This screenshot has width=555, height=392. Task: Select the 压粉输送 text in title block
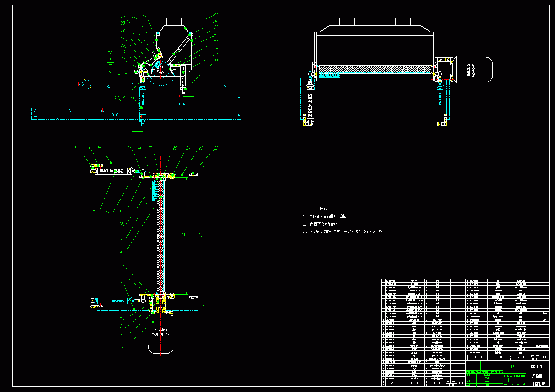click(x=538, y=384)
